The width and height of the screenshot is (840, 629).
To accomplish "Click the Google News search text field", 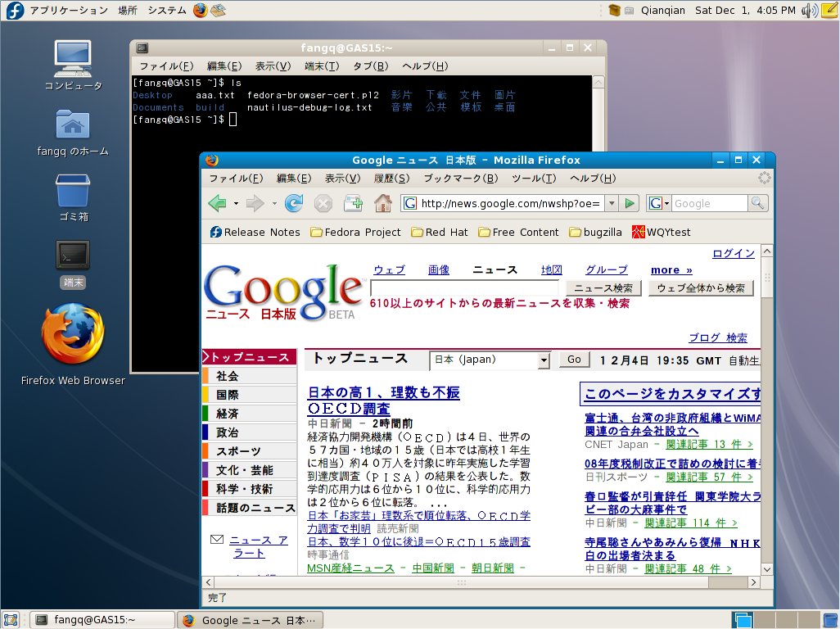I will pyautogui.click(x=464, y=288).
